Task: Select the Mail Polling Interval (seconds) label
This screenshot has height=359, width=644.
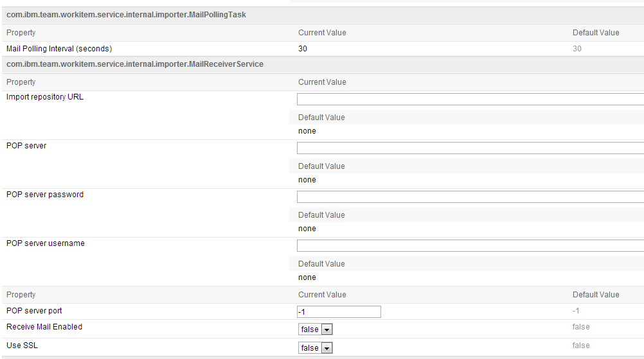Action: 59,49
